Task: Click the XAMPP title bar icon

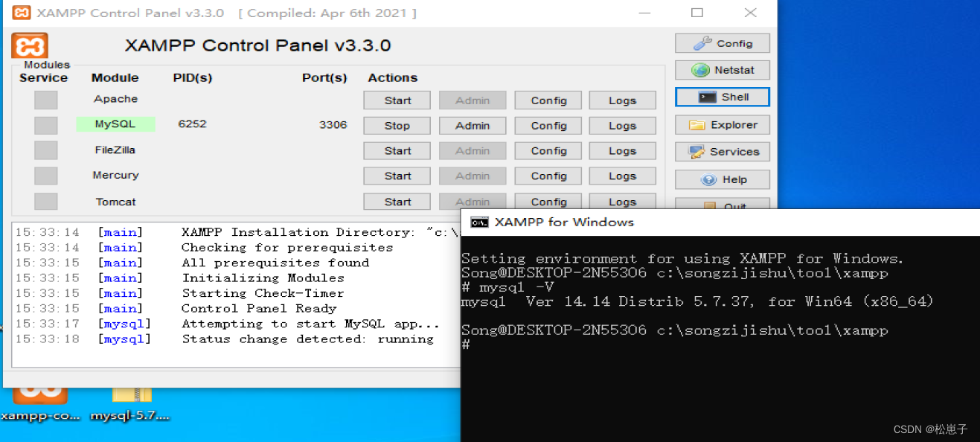Action: 22,13
